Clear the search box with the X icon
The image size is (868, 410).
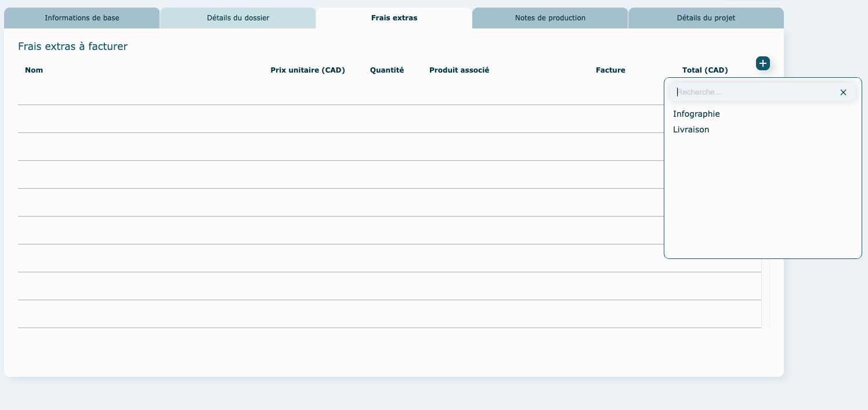(x=843, y=92)
